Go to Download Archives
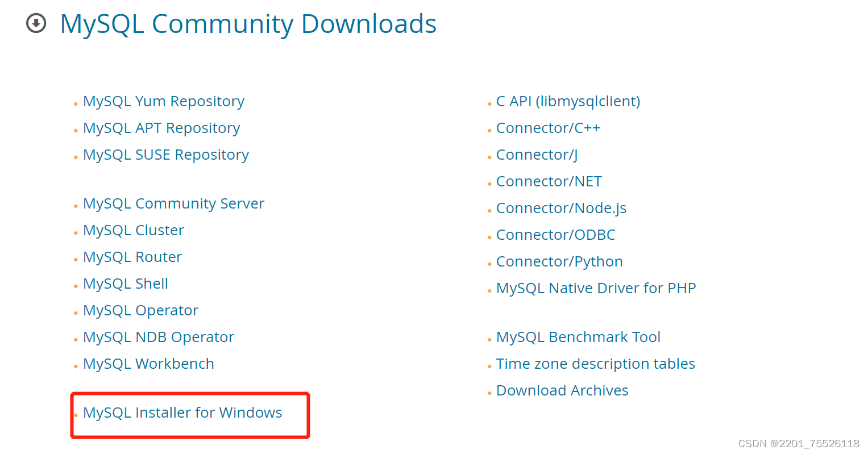 [x=562, y=390]
